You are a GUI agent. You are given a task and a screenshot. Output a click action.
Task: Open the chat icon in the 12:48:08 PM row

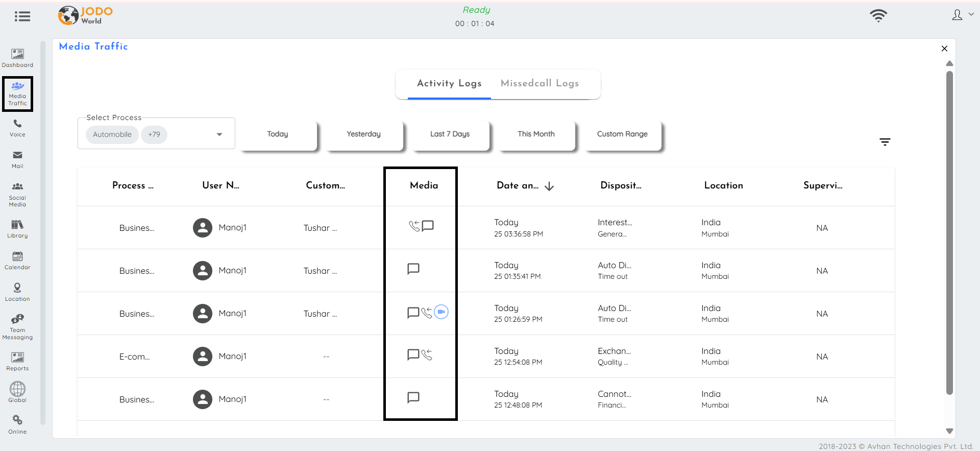coord(413,397)
